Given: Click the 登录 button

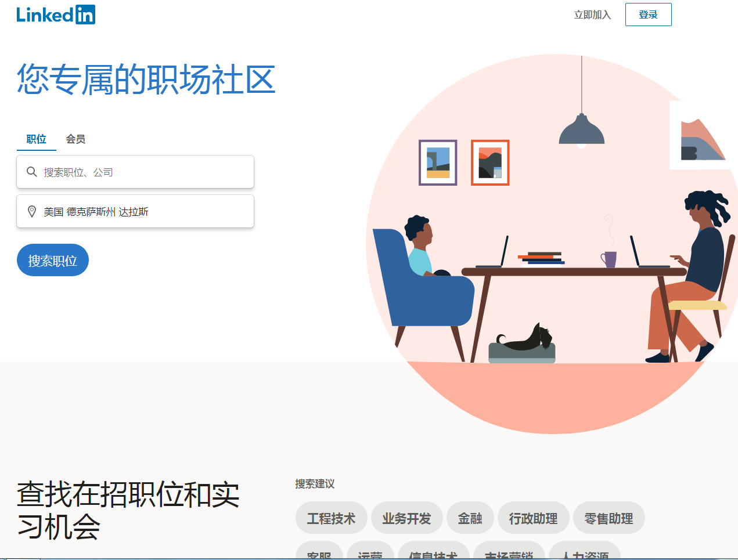Looking at the screenshot, I should [x=648, y=15].
